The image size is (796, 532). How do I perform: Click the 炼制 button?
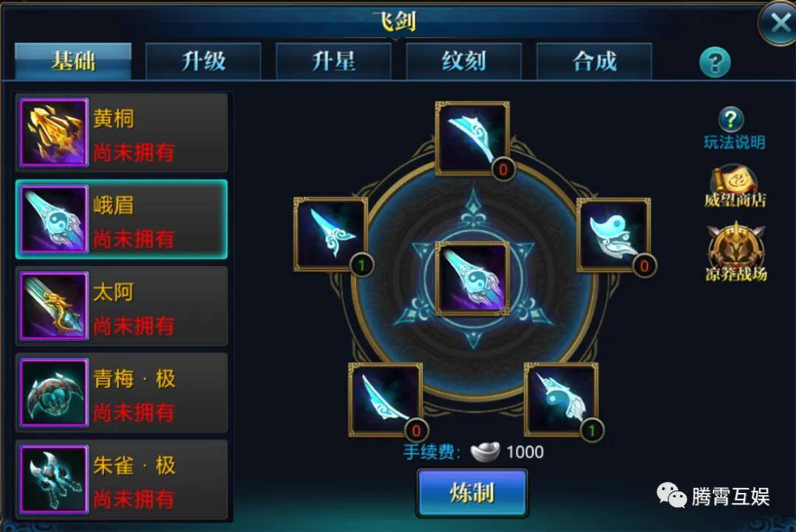tap(472, 493)
